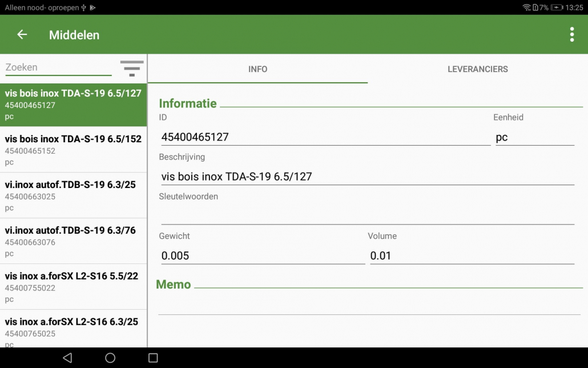588x368 pixels.
Task: Open the three-dot overflow menu
Action: (571, 34)
